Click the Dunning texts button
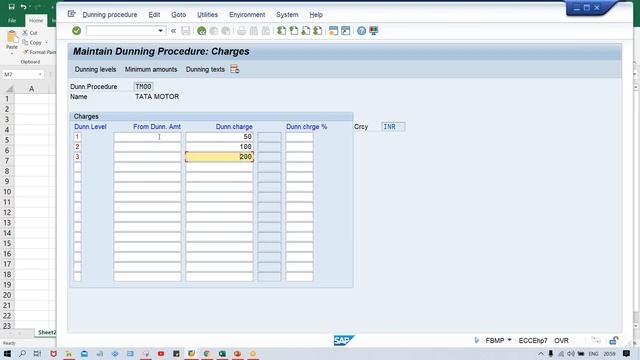Screen dimensions: 640x360 (x=205, y=69)
